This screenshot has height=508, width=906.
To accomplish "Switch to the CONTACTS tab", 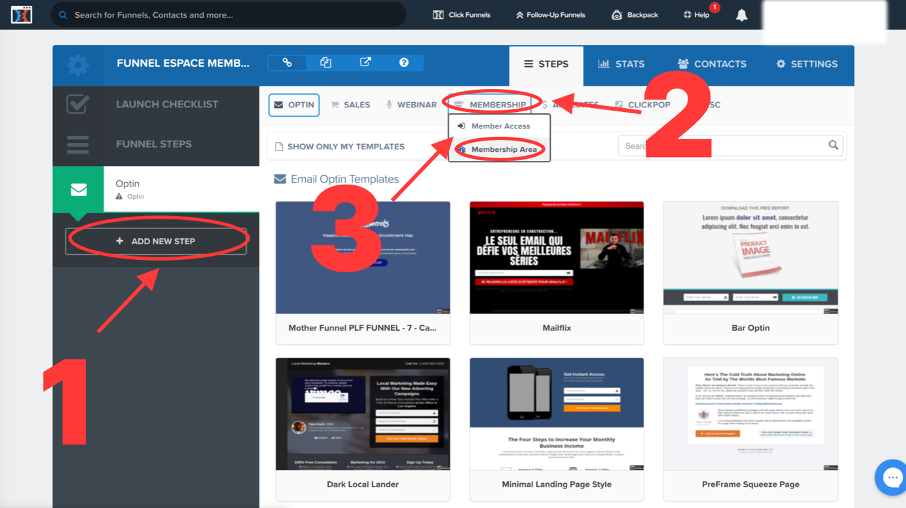I will [712, 64].
